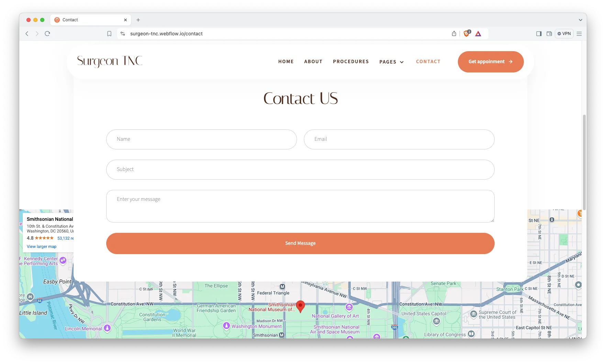Click the Get appointment button
The image size is (606, 364).
[491, 62]
